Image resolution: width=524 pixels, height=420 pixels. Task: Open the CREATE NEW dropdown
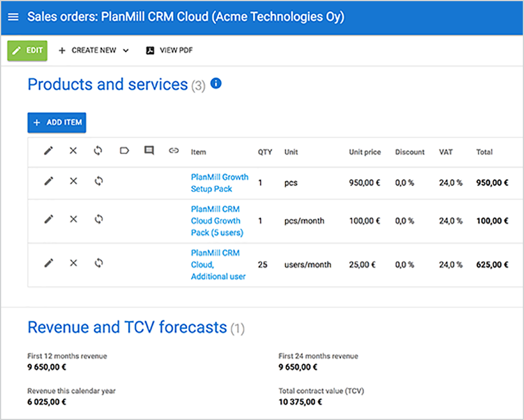coord(94,51)
